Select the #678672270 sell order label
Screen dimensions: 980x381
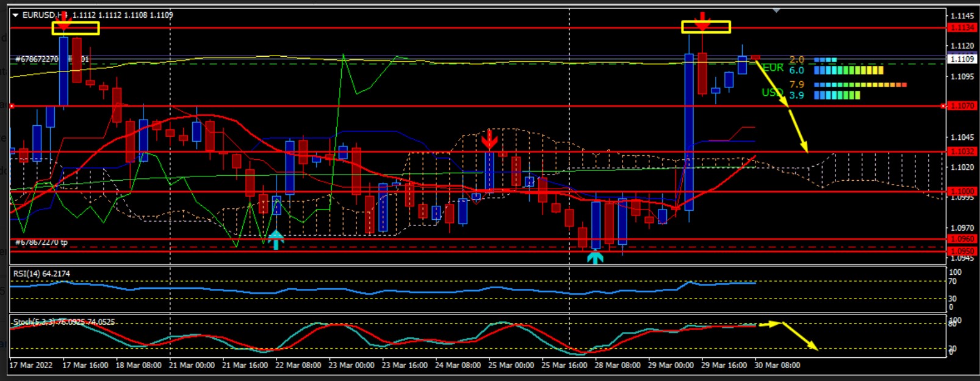[38, 59]
